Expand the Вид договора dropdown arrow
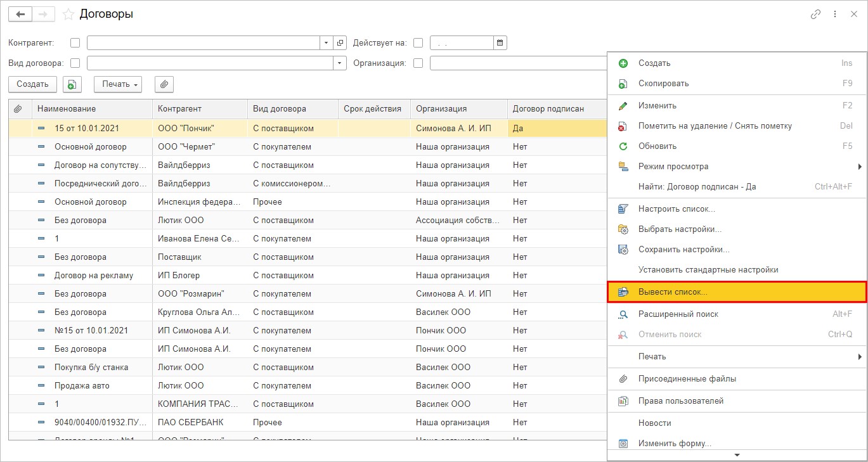868x462 pixels. (x=340, y=63)
